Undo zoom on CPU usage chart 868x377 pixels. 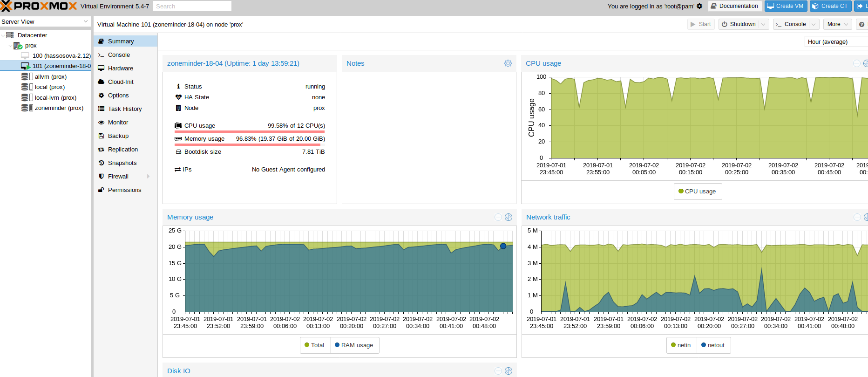(x=857, y=63)
